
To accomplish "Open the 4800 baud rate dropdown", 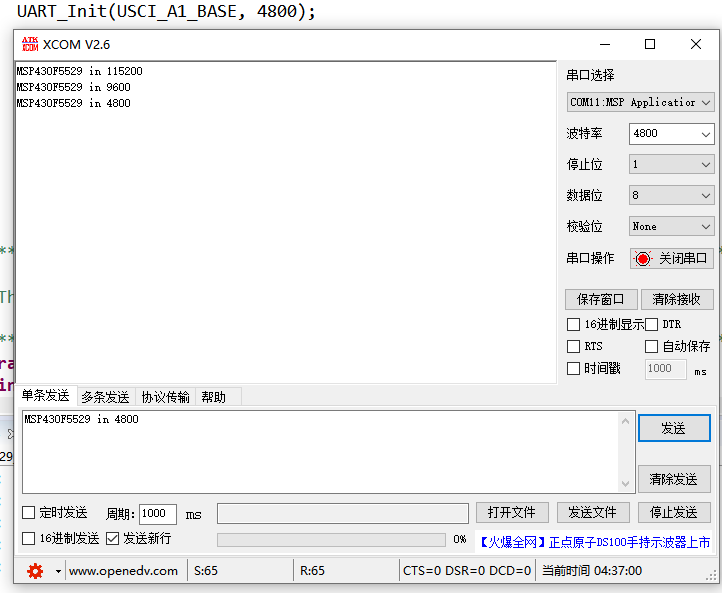I will click(x=671, y=134).
